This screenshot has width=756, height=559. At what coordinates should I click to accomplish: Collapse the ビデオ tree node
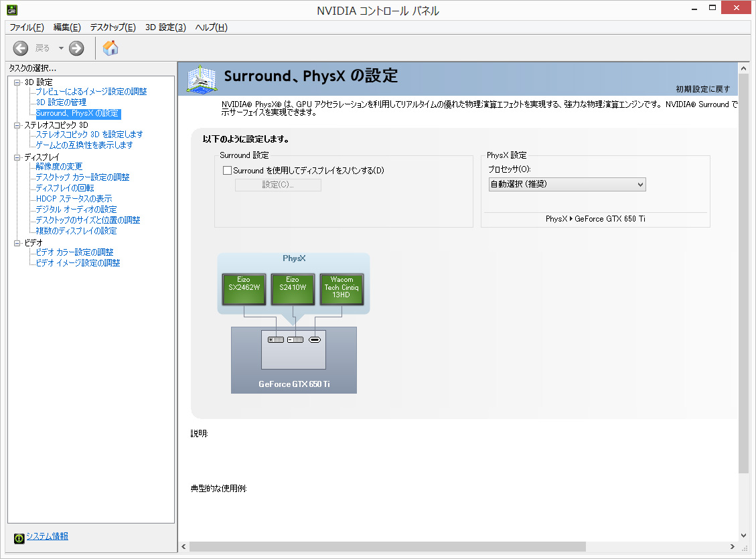[x=17, y=244]
